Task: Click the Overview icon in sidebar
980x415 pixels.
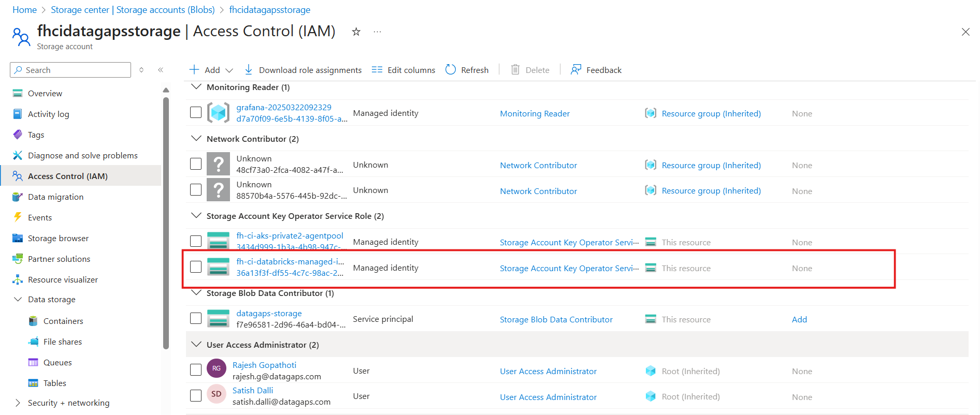Action: (x=18, y=94)
